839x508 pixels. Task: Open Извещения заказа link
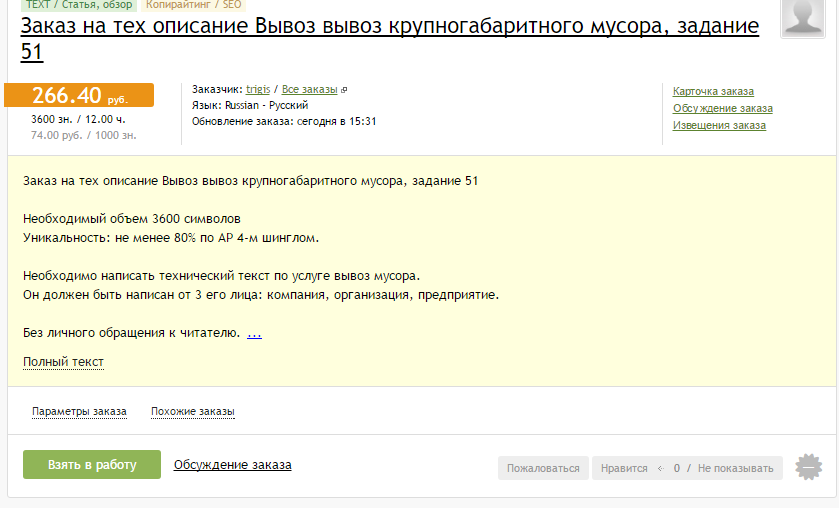point(719,125)
